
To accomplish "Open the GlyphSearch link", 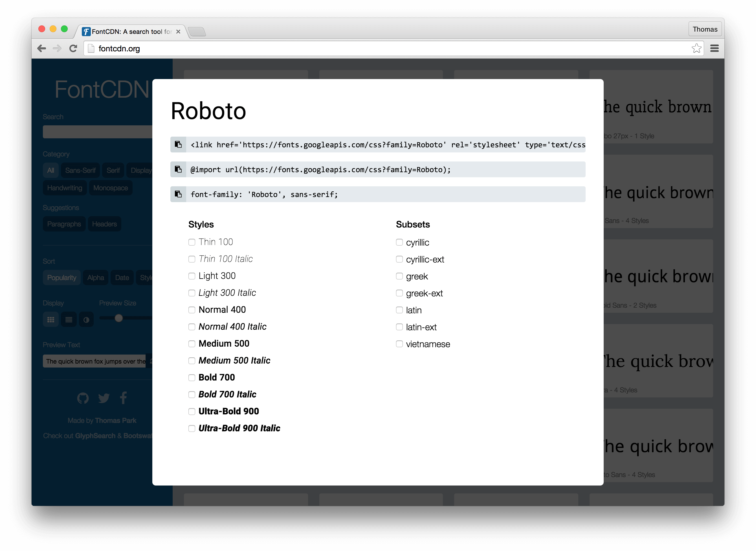I will click(x=95, y=436).
